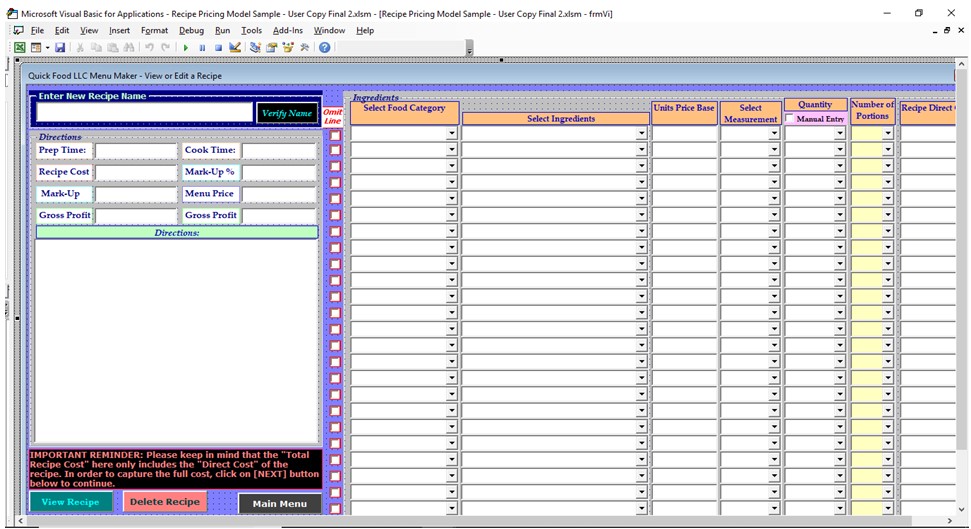This screenshot has width=971, height=529.
Task: Run the UserForm with the green play icon
Action: [185, 47]
